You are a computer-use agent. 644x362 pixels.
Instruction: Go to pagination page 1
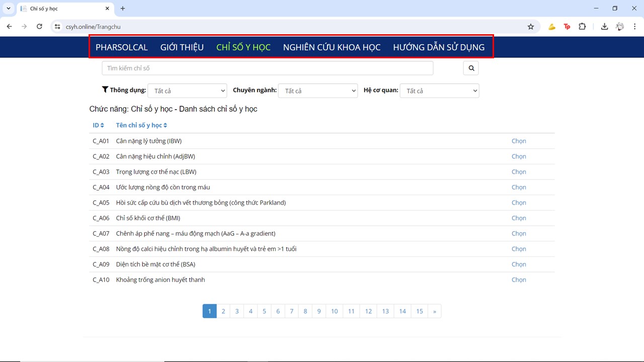point(209,311)
